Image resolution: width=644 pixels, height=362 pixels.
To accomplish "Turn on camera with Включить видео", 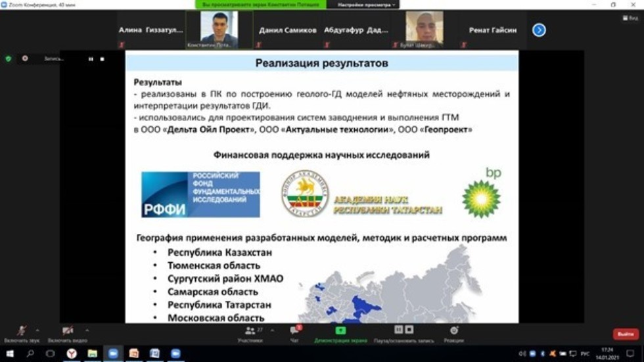I will [x=67, y=332].
